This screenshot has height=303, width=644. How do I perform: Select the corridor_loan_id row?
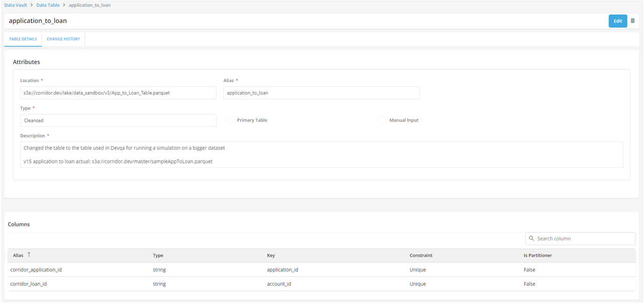click(x=28, y=284)
